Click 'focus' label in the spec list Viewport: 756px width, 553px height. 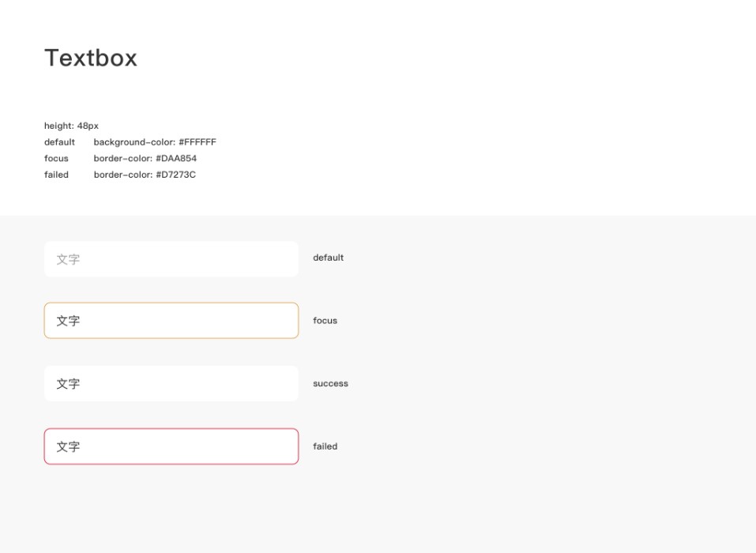coord(56,159)
